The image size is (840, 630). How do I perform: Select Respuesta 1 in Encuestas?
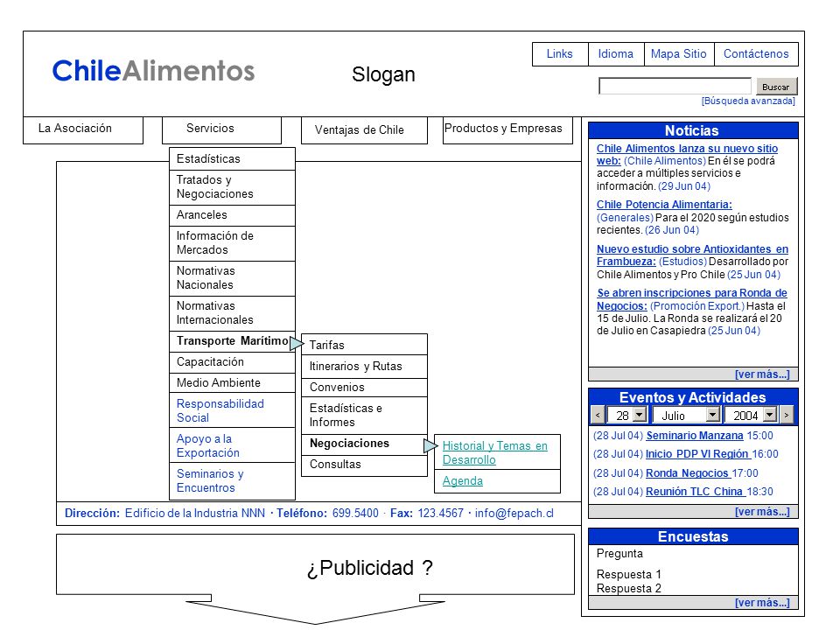[629, 574]
